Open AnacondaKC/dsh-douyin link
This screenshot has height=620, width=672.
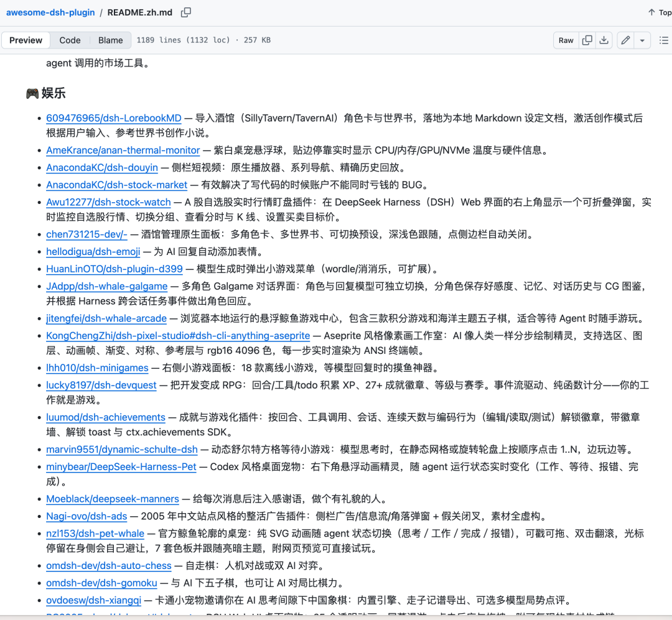102,167
